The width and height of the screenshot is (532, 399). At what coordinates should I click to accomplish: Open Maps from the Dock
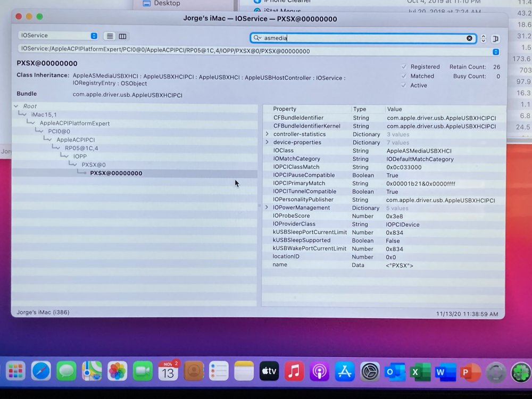click(x=92, y=371)
